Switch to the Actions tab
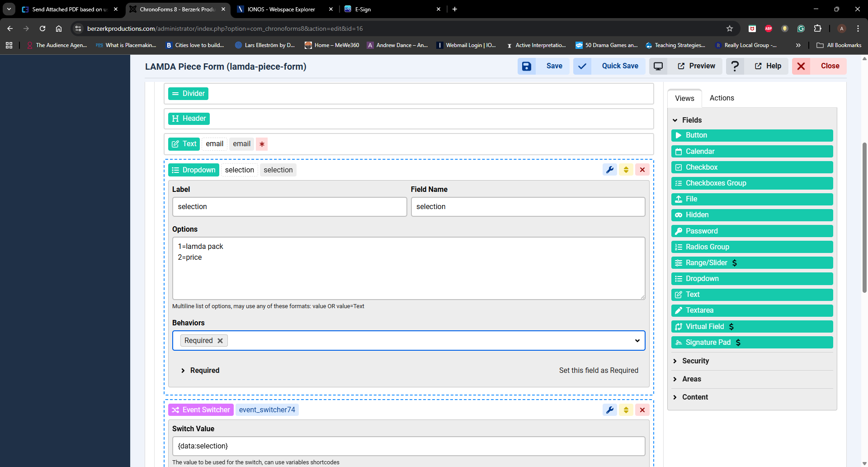The width and height of the screenshot is (868, 467). click(722, 98)
